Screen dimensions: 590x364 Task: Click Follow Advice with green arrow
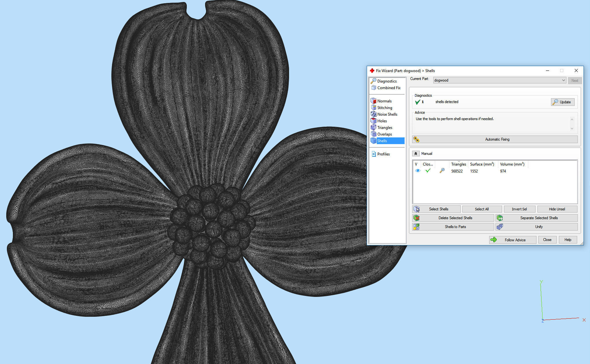(x=512, y=240)
